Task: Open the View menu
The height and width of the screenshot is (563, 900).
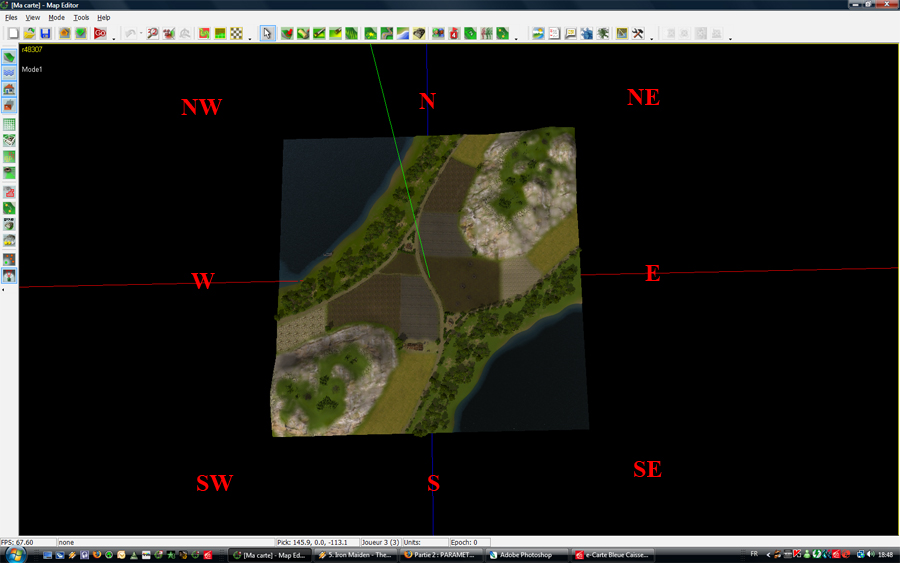Action: coord(33,18)
